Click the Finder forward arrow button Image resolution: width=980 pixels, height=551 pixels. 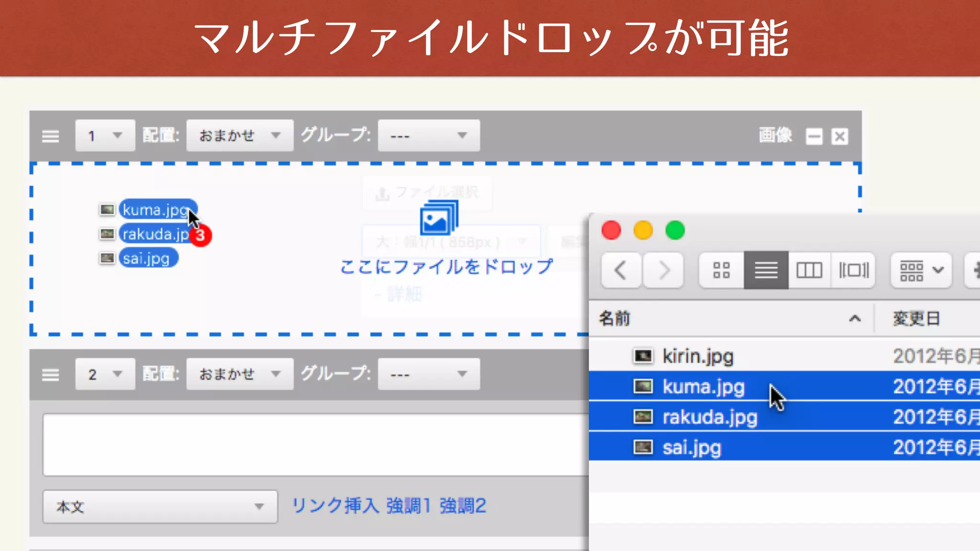point(663,270)
